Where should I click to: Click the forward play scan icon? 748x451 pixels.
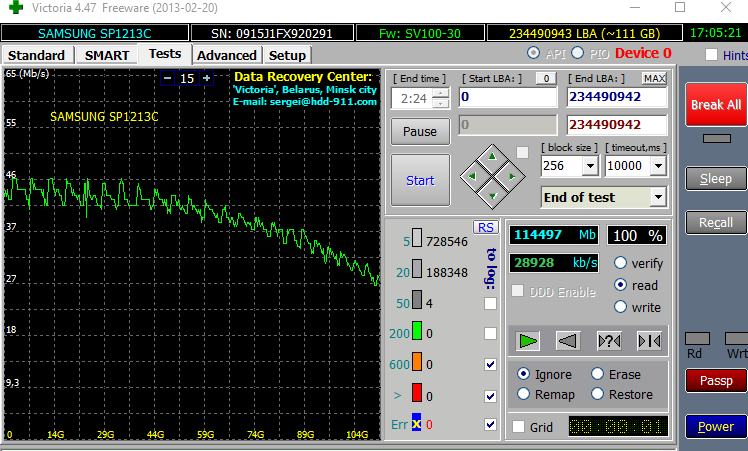pyautogui.click(x=528, y=340)
